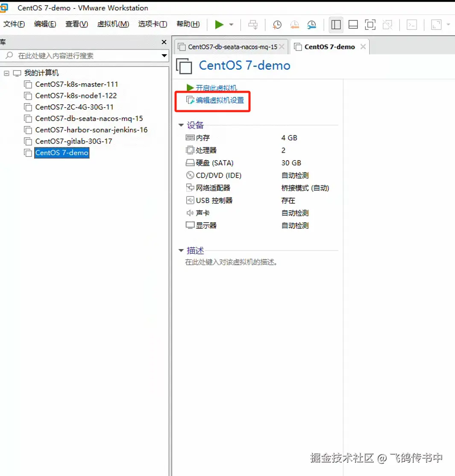Click the 桥接模式 (自动) network value
This screenshot has height=476, width=455.
(x=305, y=188)
